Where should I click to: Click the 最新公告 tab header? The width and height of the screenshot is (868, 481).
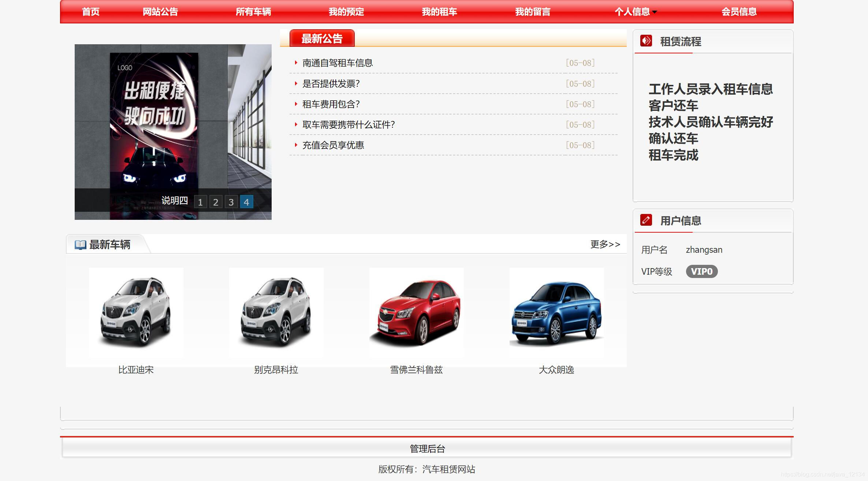(322, 38)
